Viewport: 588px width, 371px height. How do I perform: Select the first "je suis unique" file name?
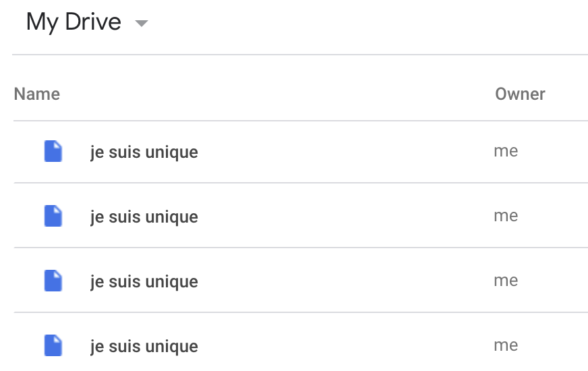pyautogui.click(x=144, y=152)
